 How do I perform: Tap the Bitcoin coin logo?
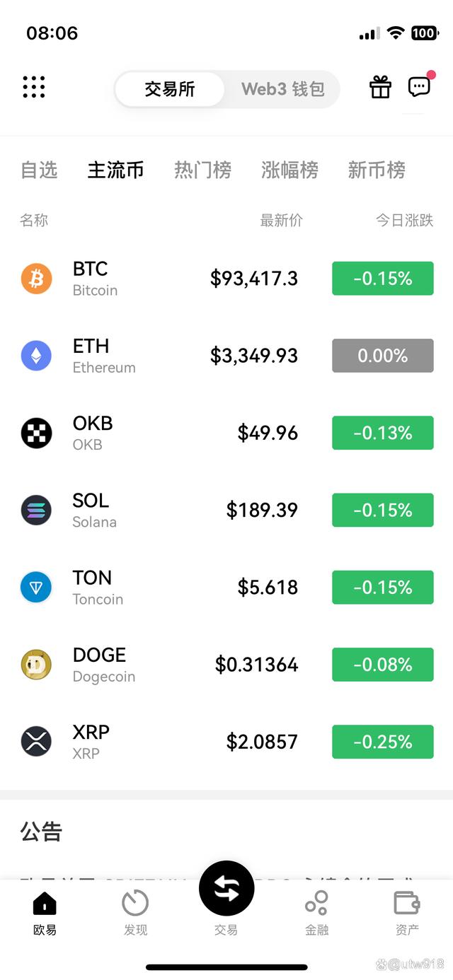pos(36,279)
